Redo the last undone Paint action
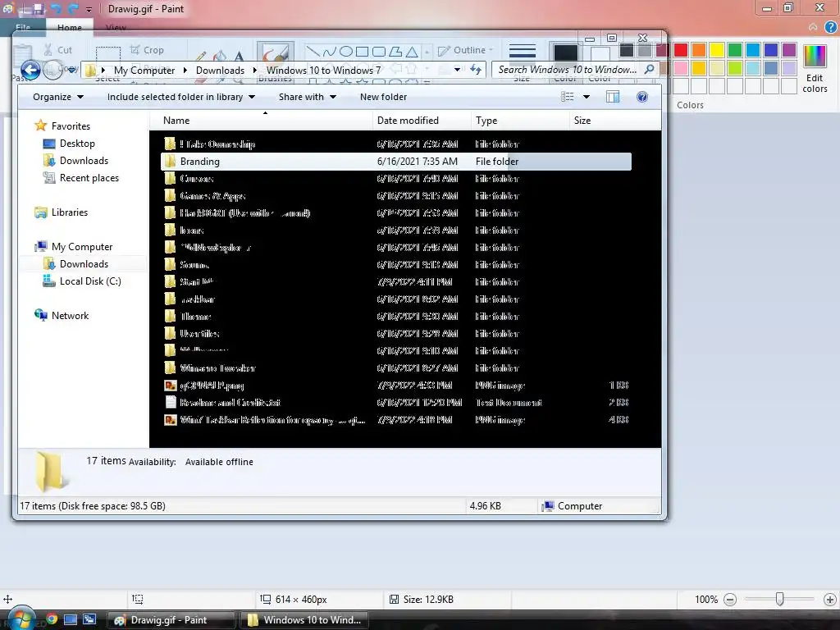This screenshot has height=630, width=840. pos(73,8)
